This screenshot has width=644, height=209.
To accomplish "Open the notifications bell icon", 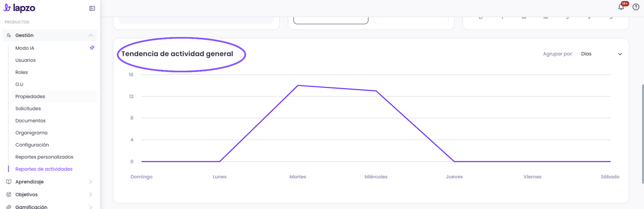I will point(621,7).
